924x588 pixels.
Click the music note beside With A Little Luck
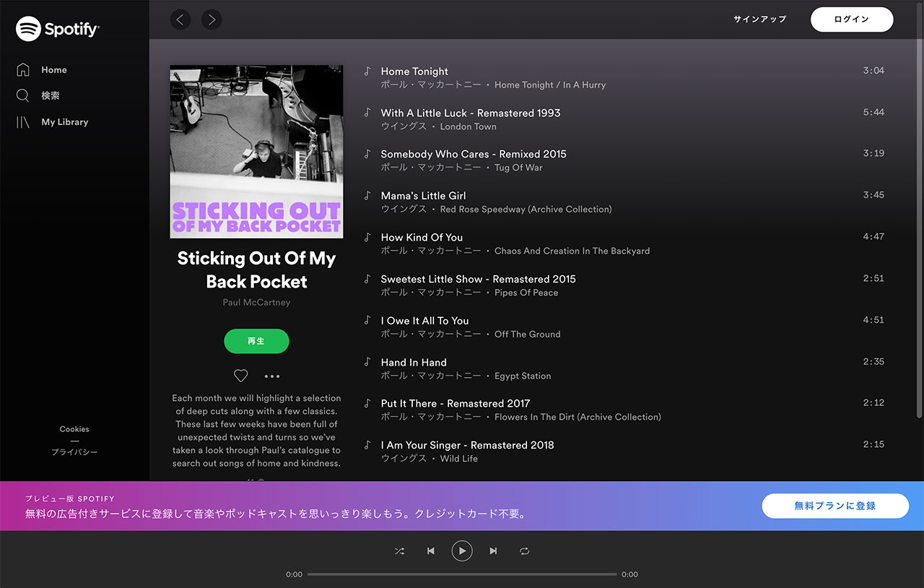(367, 113)
